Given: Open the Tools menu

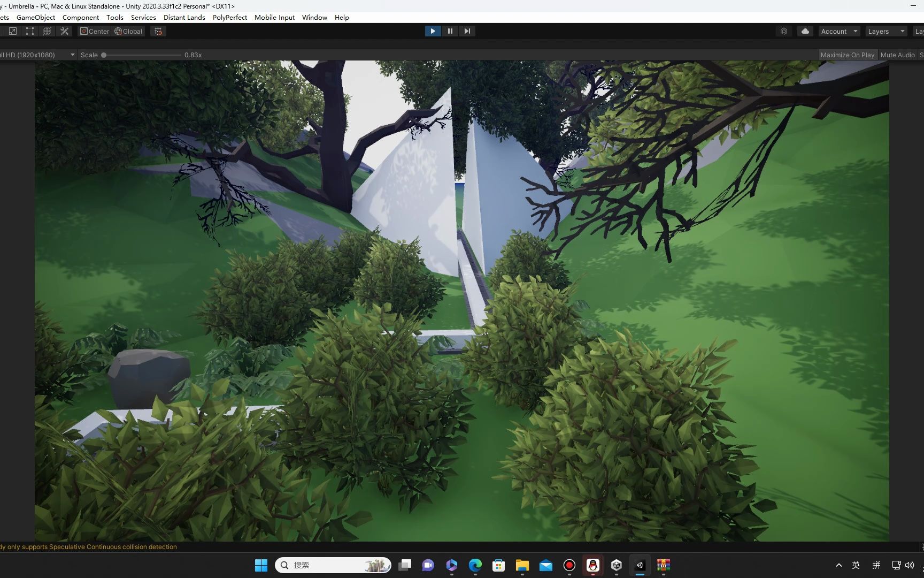Looking at the screenshot, I should pyautogui.click(x=114, y=17).
